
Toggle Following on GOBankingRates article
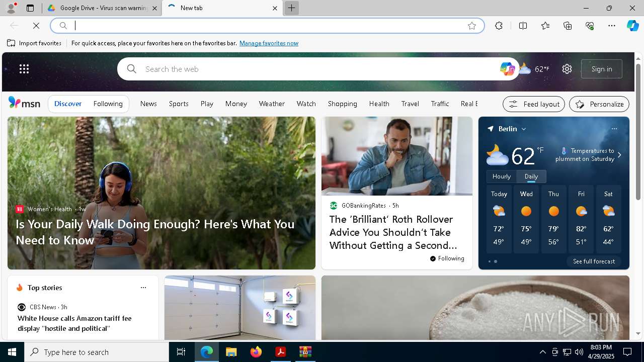[447, 258]
